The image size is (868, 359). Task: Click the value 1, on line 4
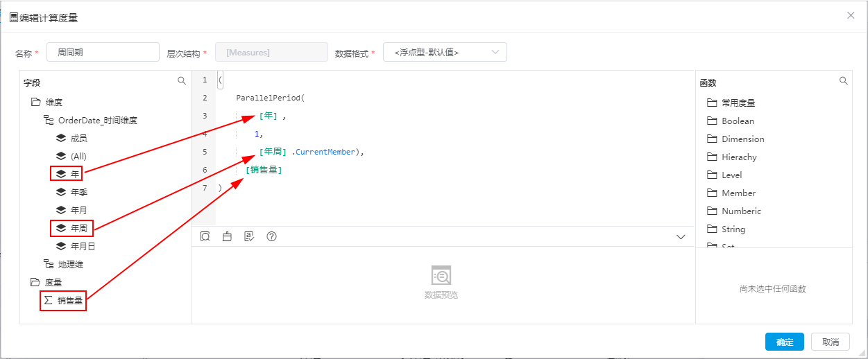coord(259,134)
